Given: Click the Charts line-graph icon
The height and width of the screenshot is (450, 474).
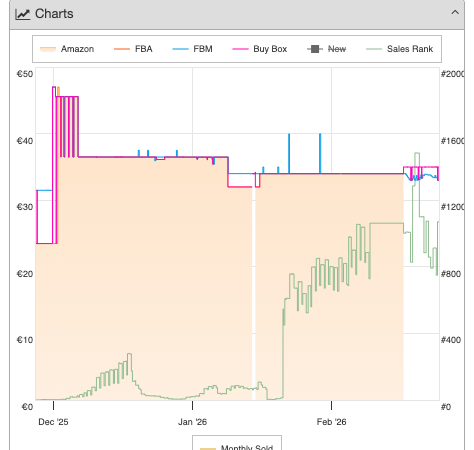Looking at the screenshot, I should [x=23, y=14].
